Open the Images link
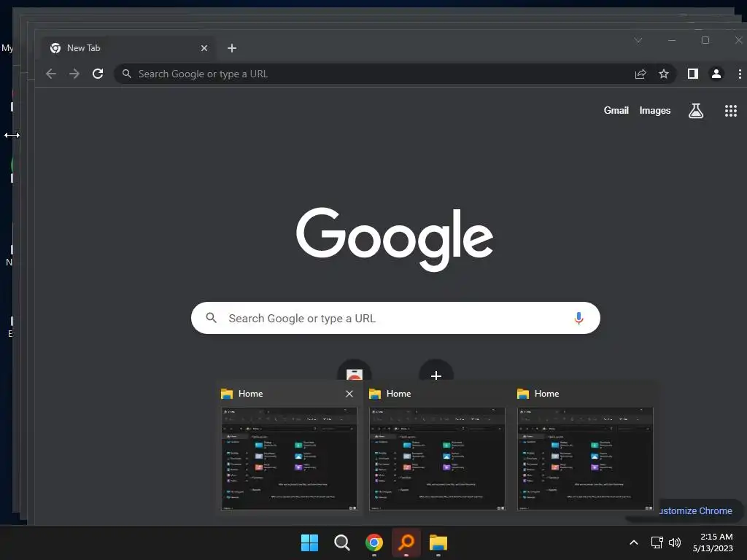 click(654, 111)
